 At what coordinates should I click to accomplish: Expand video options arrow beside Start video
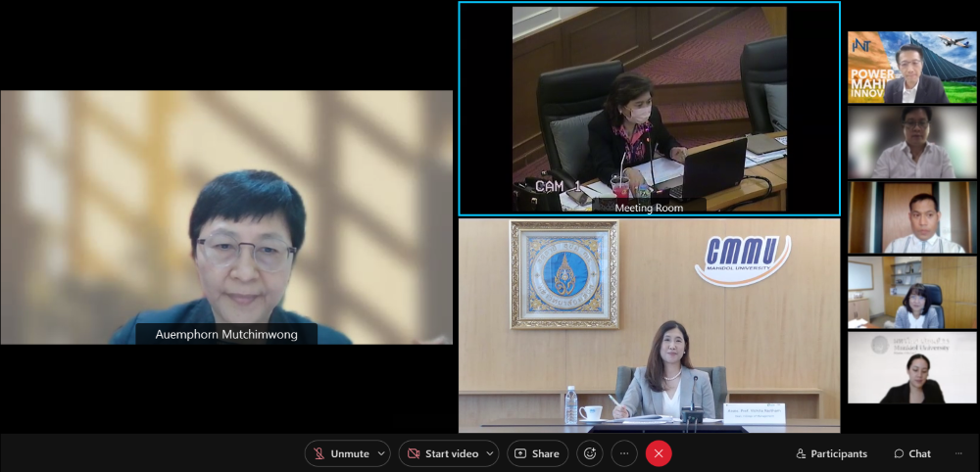[489, 453]
